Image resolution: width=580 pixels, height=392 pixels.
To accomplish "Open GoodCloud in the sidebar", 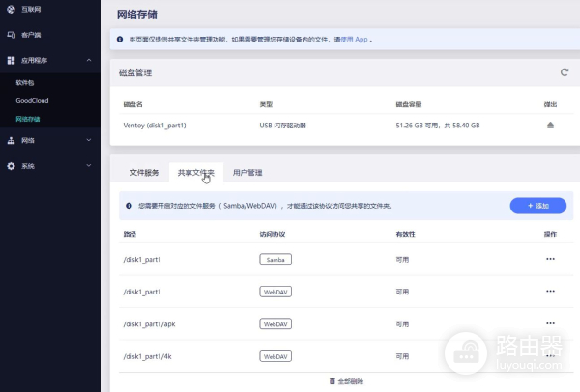I will click(x=32, y=100).
